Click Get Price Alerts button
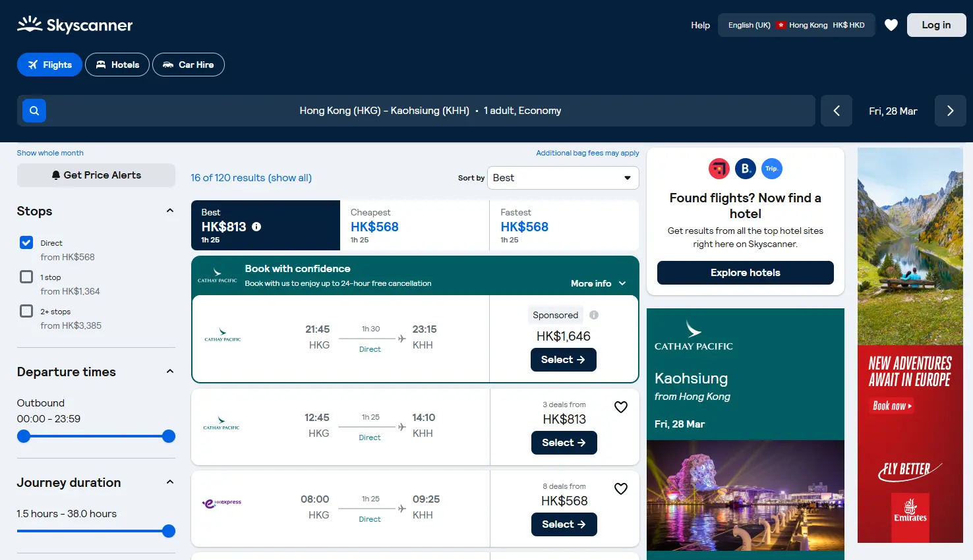This screenshot has width=973, height=560. pos(96,175)
